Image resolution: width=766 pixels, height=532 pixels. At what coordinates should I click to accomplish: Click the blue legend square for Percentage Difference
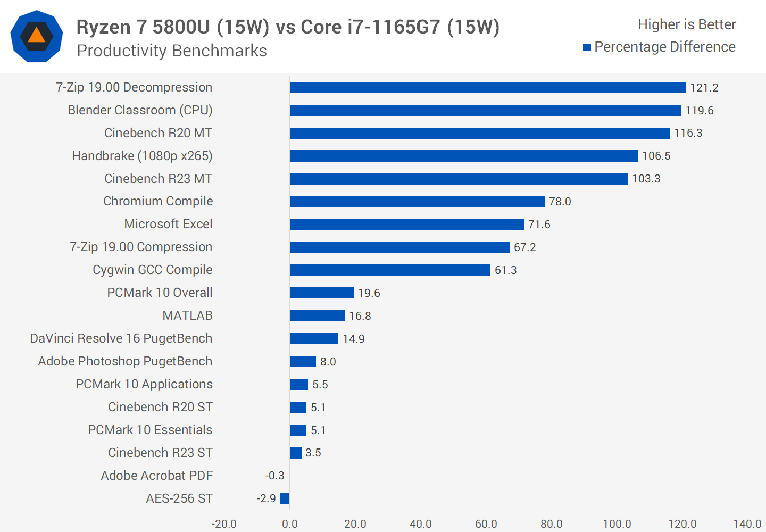(x=587, y=47)
